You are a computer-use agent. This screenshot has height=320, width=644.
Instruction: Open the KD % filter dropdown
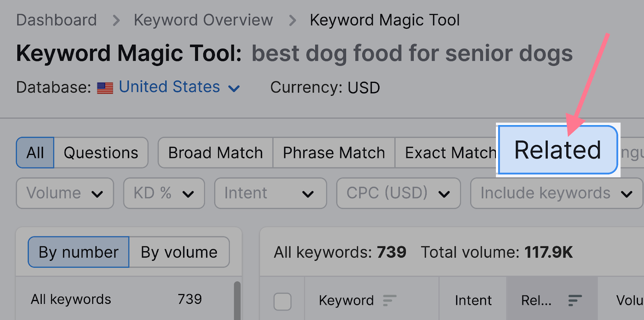pos(164,193)
